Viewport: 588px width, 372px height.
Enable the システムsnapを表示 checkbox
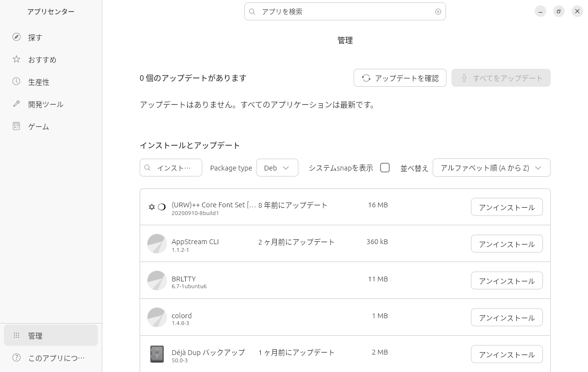pos(385,168)
